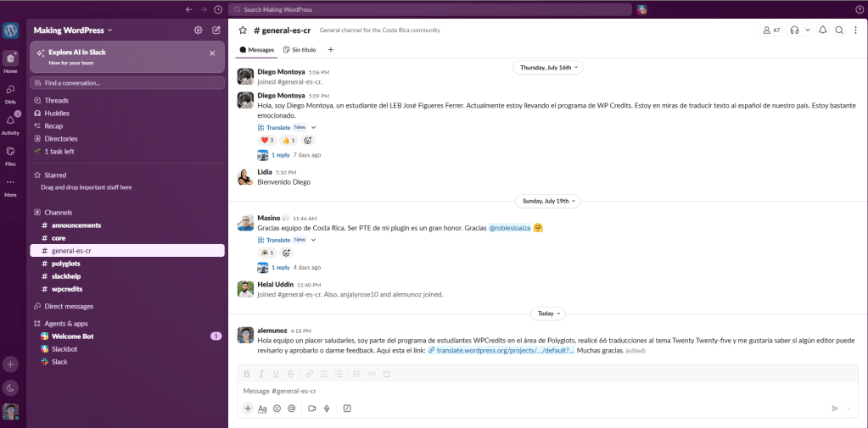
Task: Toggle strikethrough formatting in composer
Action: tap(291, 374)
